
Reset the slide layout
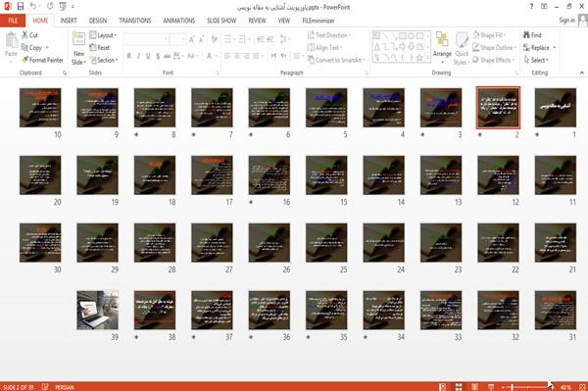click(100, 48)
